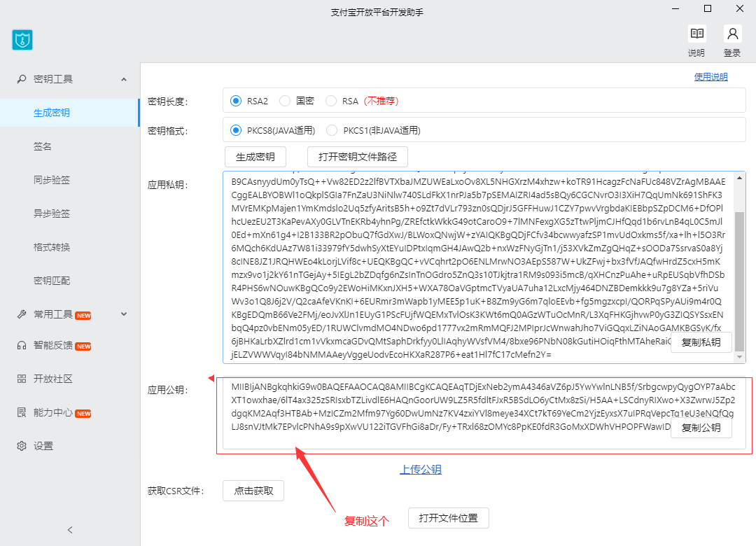Expand the 常用工具 menu chevron

click(x=124, y=314)
